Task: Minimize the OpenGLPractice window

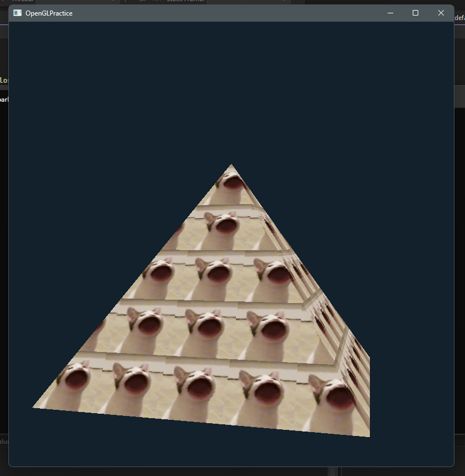Action: 390,13
